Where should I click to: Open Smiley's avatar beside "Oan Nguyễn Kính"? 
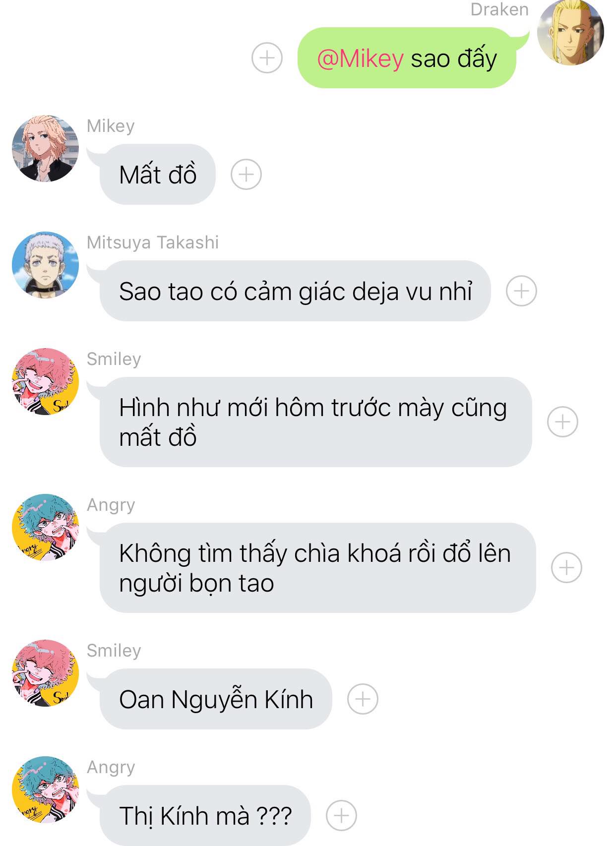(45, 673)
